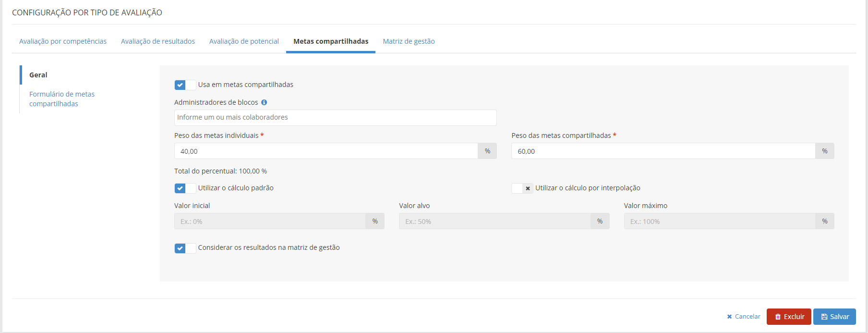This screenshot has height=333, width=868.
Task: Open 'Formulário de metas compartilhadas' section
Action: tap(62, 99)
